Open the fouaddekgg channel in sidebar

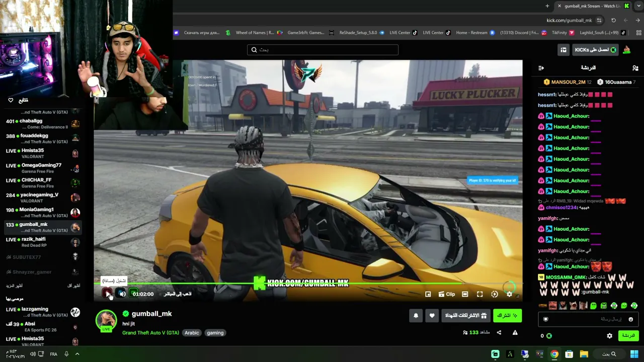(x=43, y=139)
